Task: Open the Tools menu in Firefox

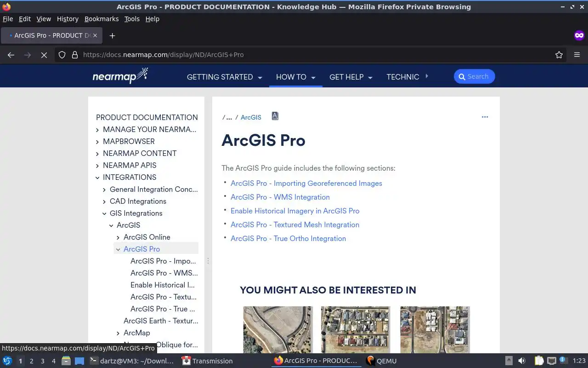Action: (132, 19)
